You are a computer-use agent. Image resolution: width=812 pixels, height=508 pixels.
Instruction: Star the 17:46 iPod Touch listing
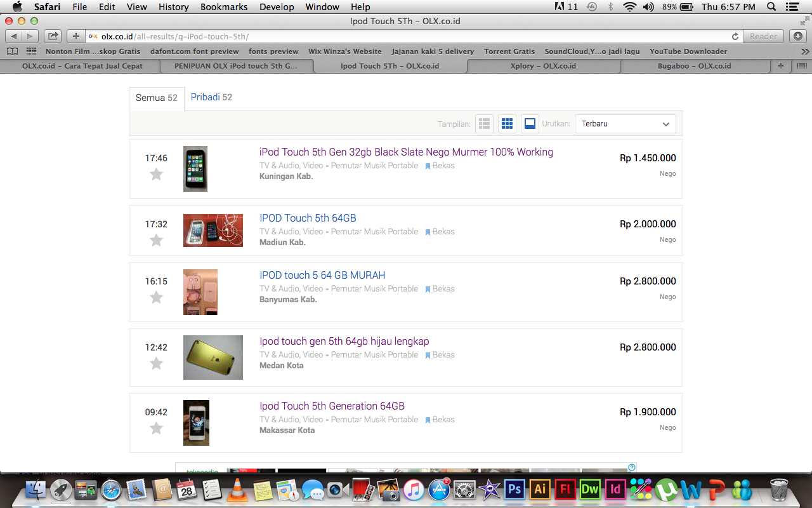[156, 174]
